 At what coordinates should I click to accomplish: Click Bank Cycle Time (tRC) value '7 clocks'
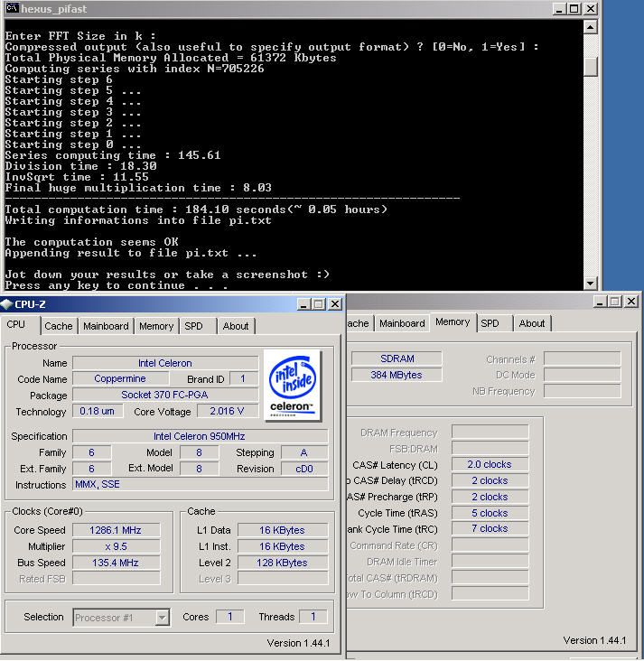[x=490, y=528]
